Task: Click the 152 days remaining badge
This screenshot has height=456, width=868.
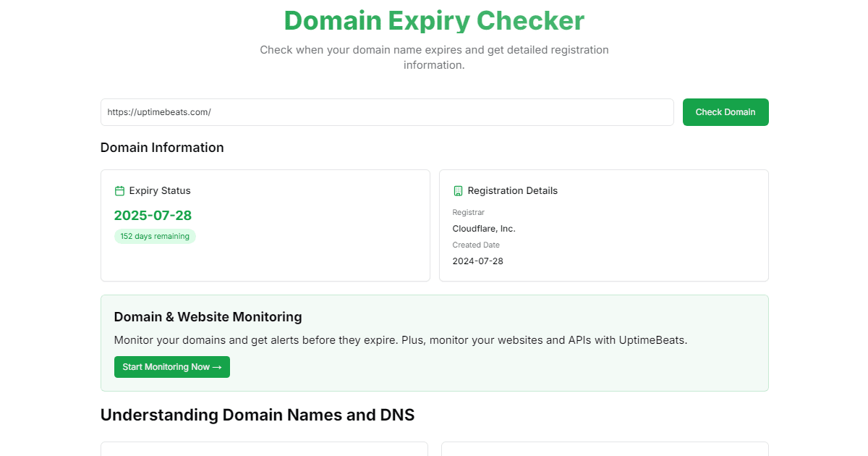Action: (x=155, y=236)
